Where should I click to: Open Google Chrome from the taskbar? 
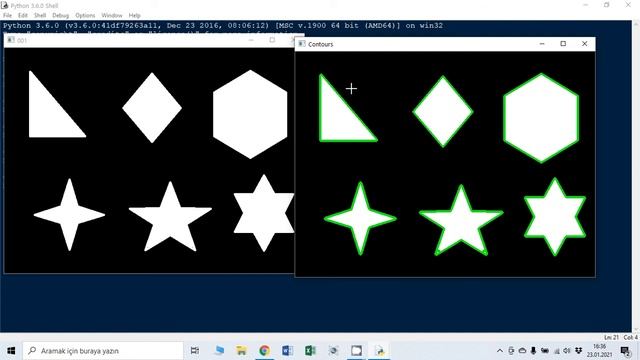264,351
